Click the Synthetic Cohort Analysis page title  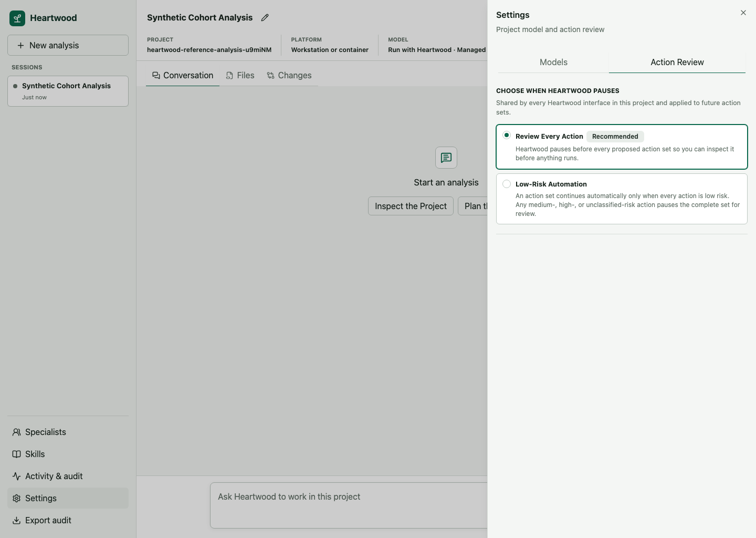click(x=199, y=18)
